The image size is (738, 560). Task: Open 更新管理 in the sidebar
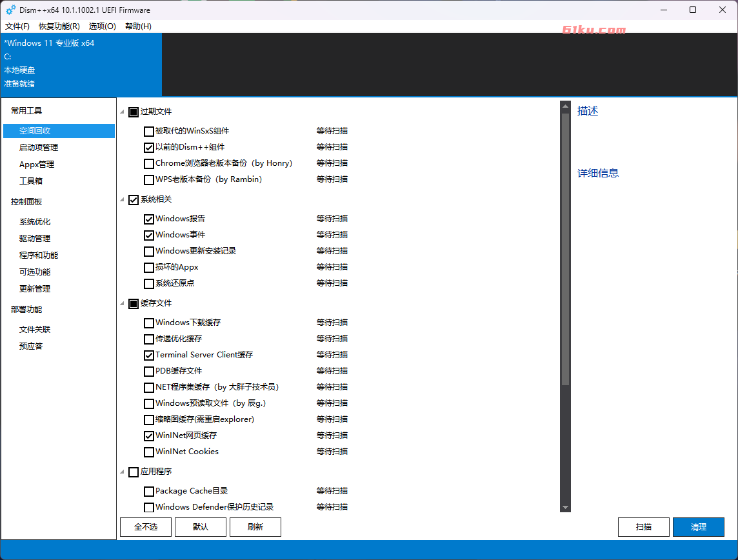click(x=35, y=289)
